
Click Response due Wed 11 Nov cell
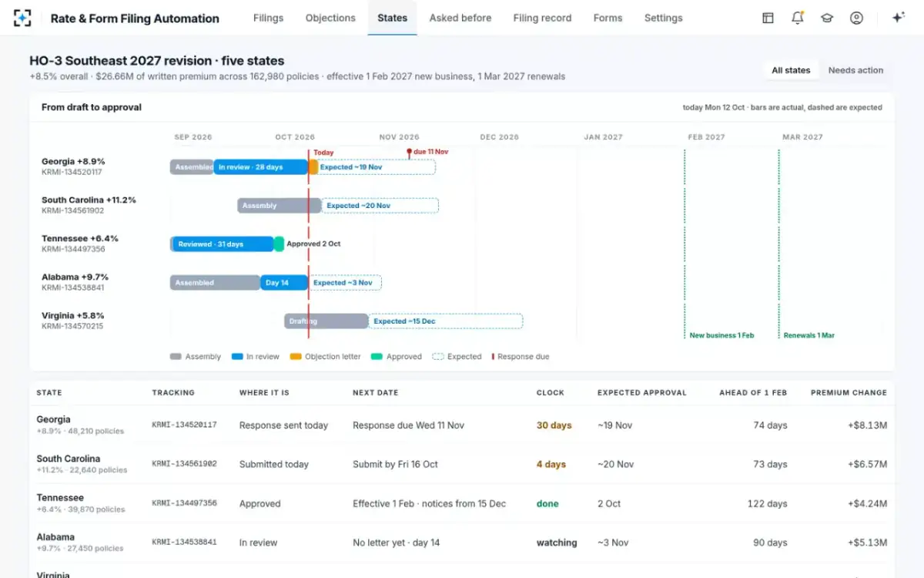(408, 425)
